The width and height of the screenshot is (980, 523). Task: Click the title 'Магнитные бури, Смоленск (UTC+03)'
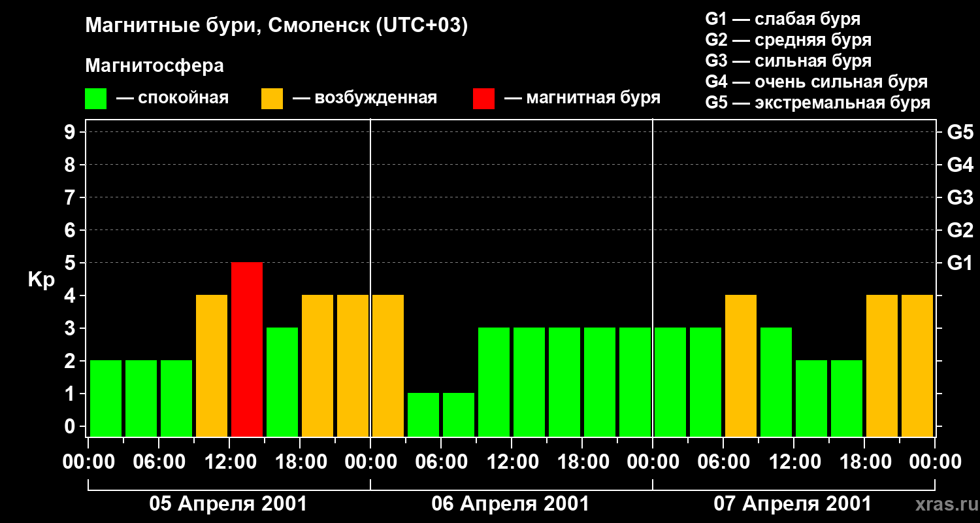(277, 27)
